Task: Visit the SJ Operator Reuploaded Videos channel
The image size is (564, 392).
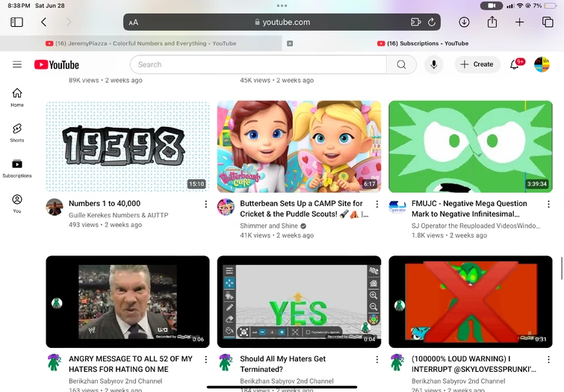Action: point(476,225)
